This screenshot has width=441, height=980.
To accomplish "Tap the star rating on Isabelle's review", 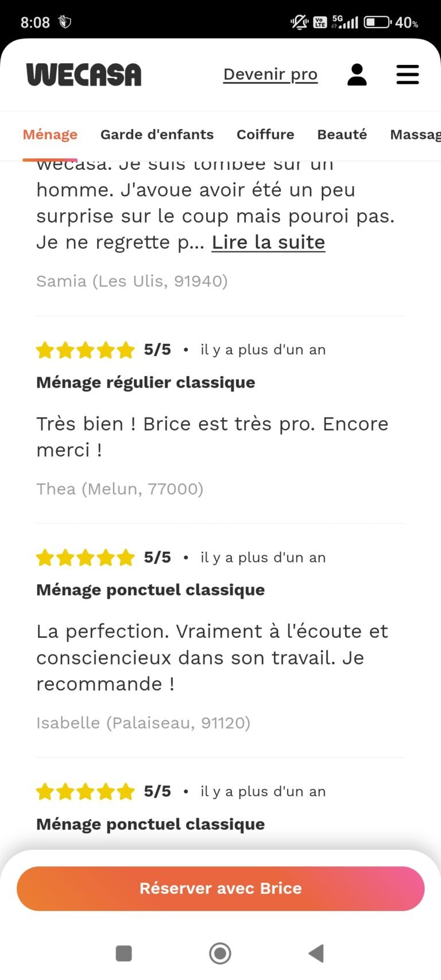I will coord(85,557).
